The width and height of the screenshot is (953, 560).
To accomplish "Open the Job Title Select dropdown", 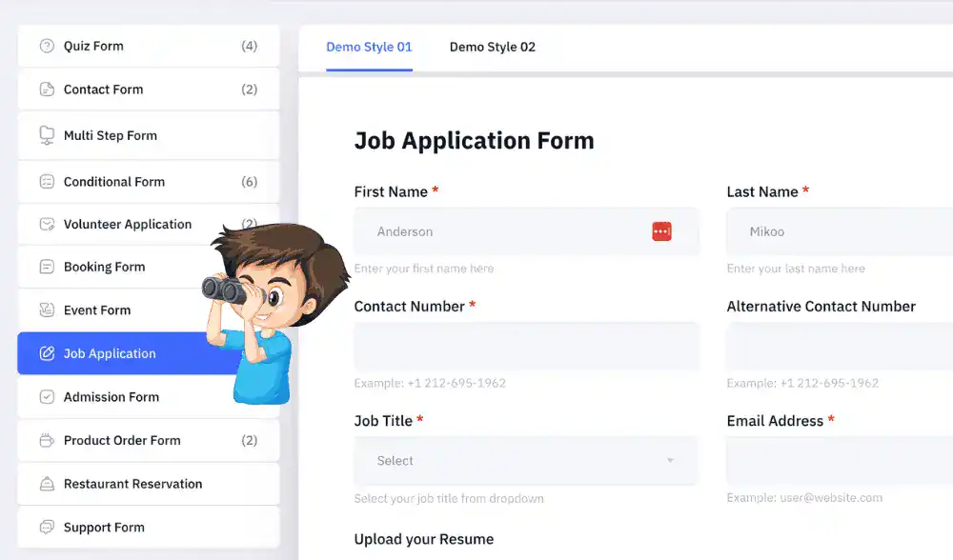I will pyautogui.click(x=515, y=461).
